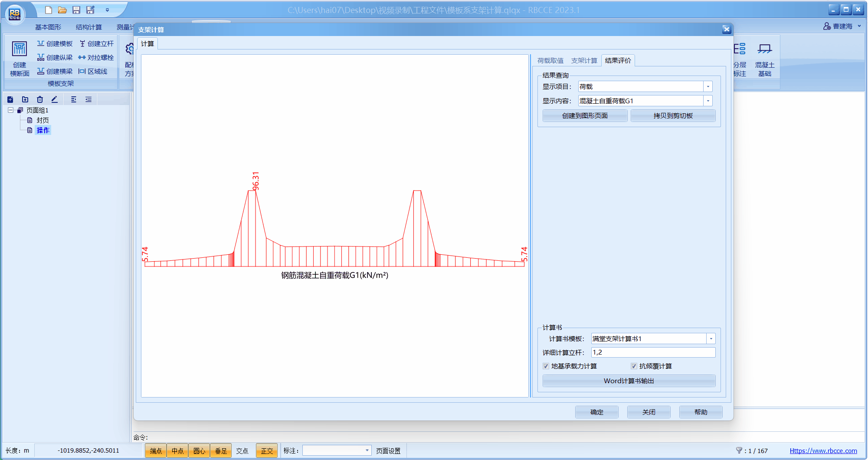Open the 结构计算 ribbon tab

coord(88,27)
